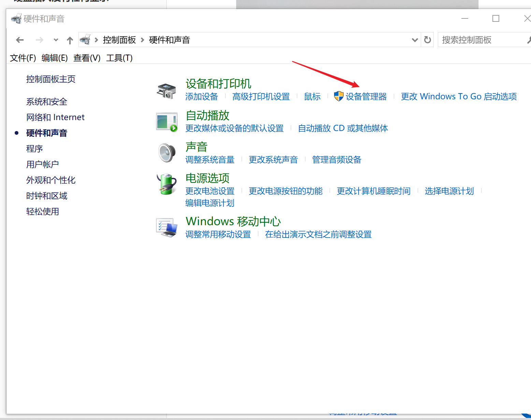Open the 电源选项 heading

[207, 178]
